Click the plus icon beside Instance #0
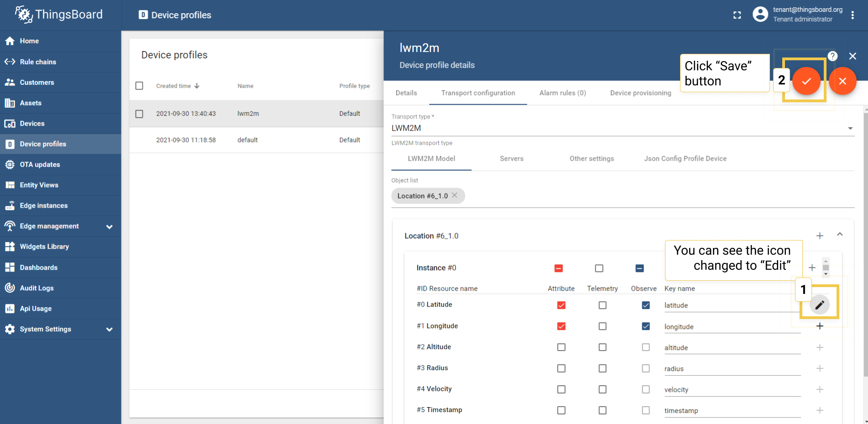 click(x=812, y=267)
